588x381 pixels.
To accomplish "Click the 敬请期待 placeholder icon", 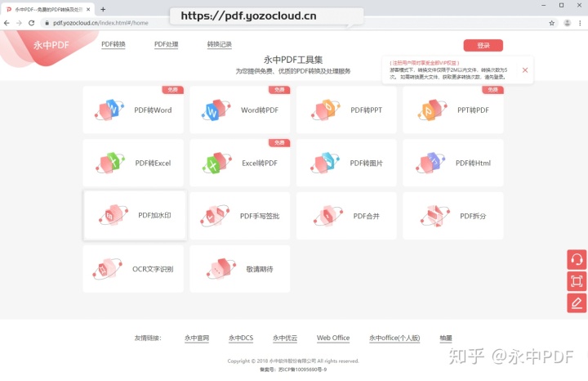I will 221,269.
